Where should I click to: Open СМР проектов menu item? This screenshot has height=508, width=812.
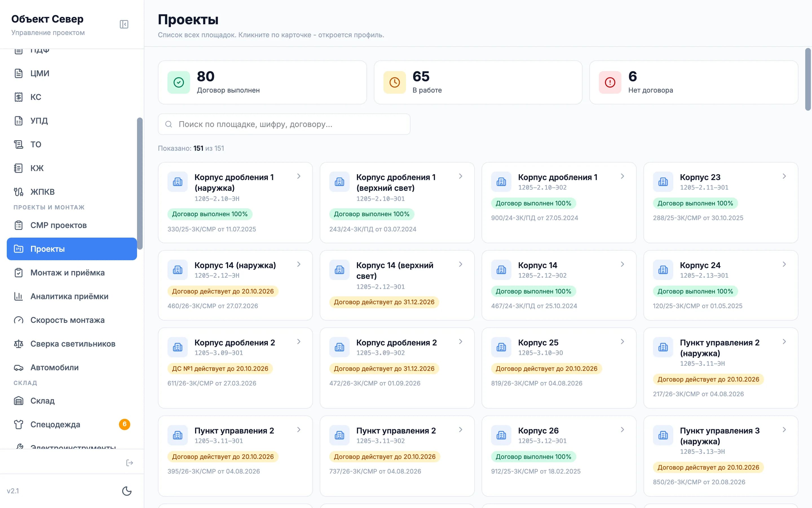pos(72,225)
